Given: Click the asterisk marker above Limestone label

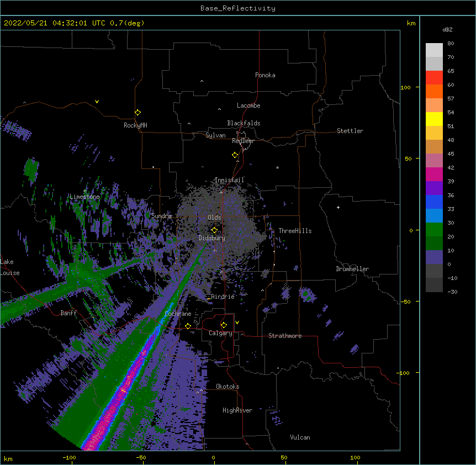Looking at the screenshot, I should coord(85,191).
